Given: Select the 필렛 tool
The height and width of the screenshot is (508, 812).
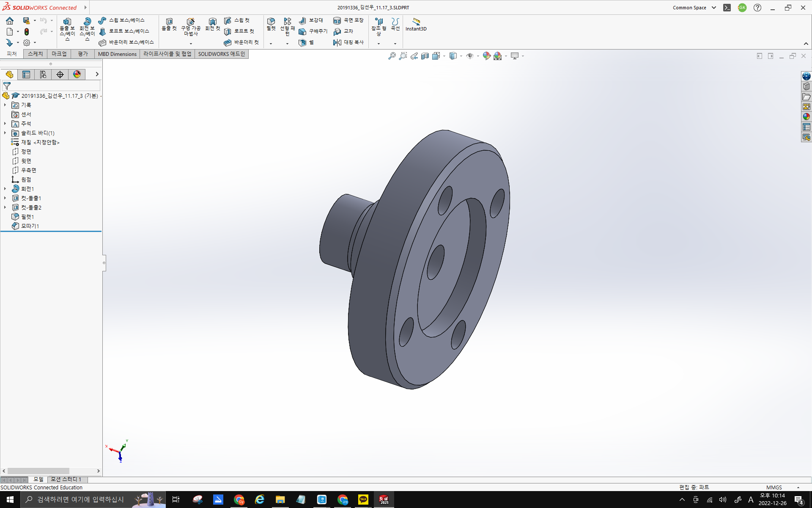Looking at the screenshot, I should click(271, 25).
